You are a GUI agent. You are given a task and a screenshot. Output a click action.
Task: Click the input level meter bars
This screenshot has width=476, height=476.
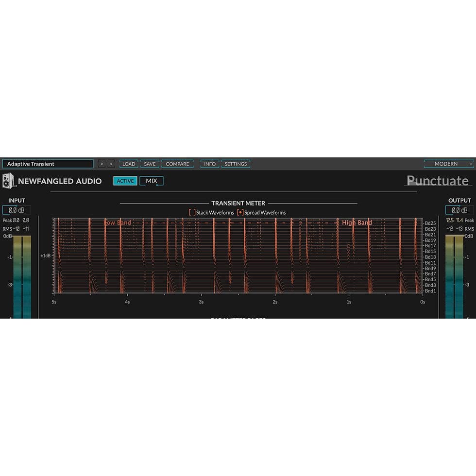pyautogui.click(x=22, y=277)
